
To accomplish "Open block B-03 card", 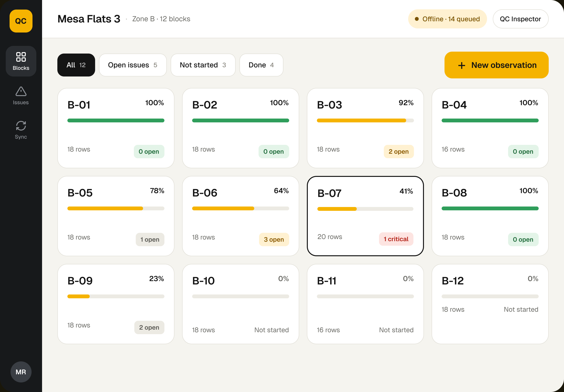I will click(365, 128).
